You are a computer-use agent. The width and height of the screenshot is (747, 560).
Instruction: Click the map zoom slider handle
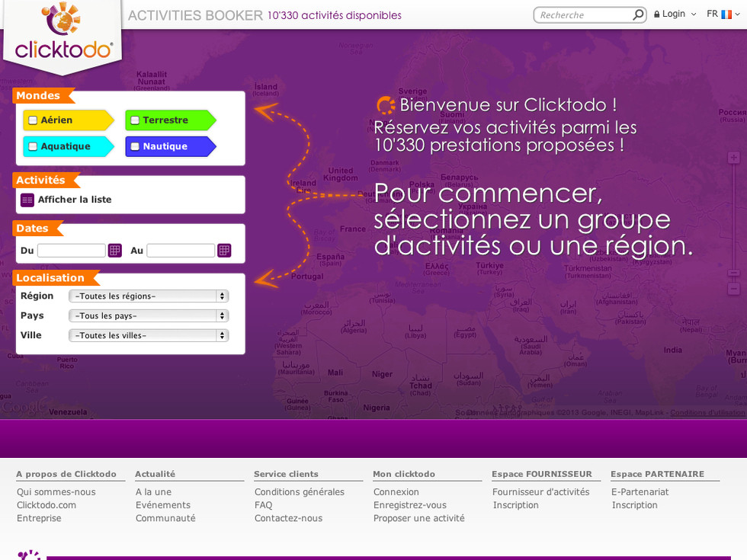click(x=733, y=274)
